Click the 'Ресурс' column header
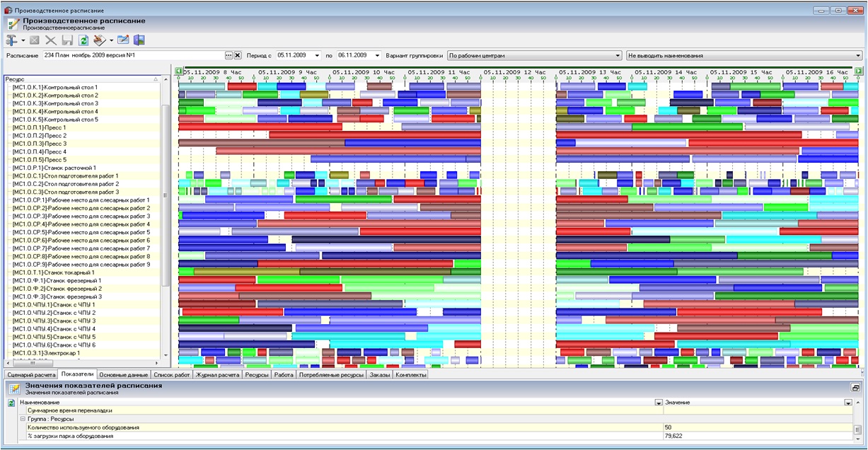 coord(82,79)
